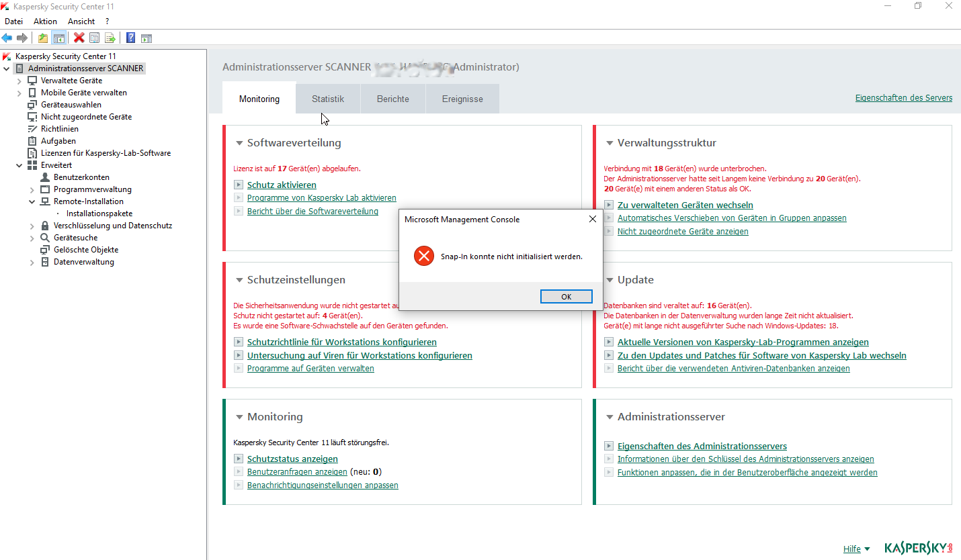The image size is (961, 560).
Task: Click the Benachrichtigungseinstellungen anpassen link
Action: [323, 485]
